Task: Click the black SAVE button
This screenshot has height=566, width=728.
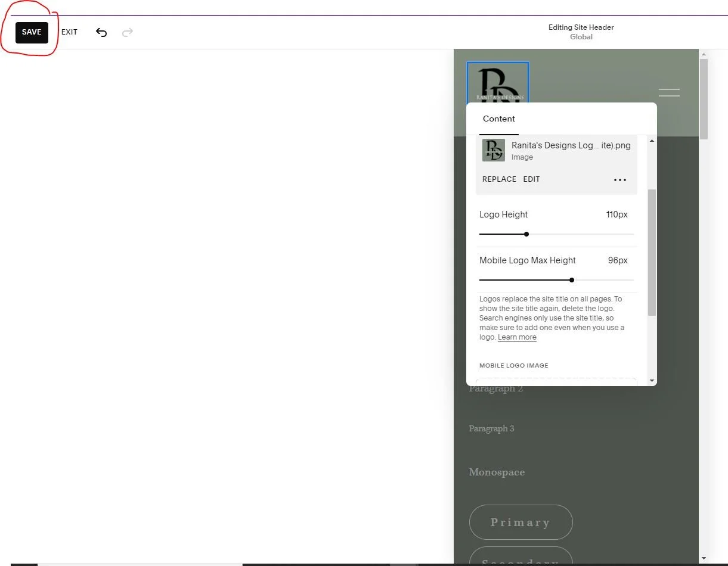Action: (32, 32)
